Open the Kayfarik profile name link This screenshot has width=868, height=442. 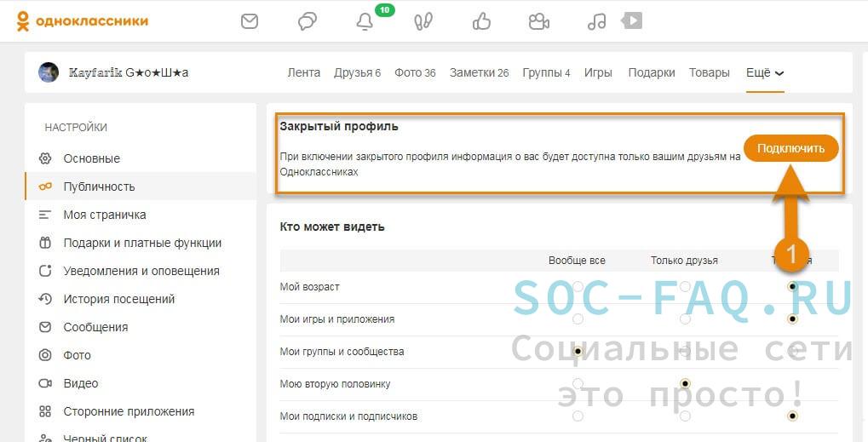coord(129,72)
